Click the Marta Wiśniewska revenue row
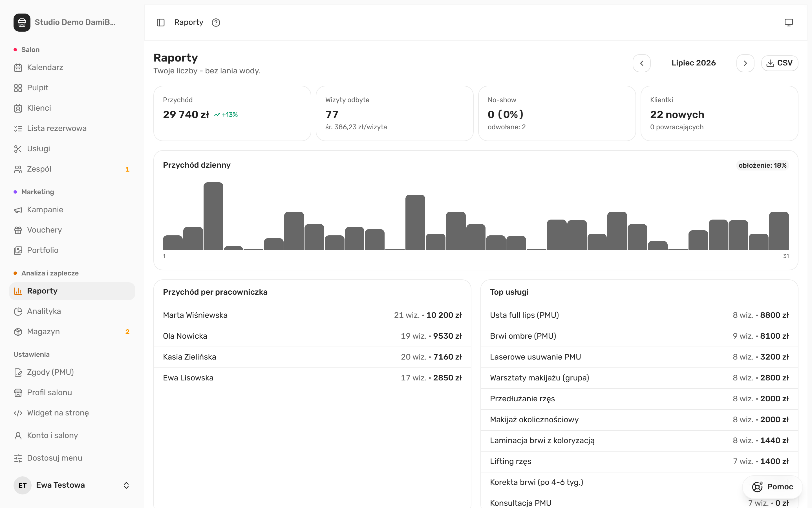The width and height of the screenshot is (812, 508). pyautogui.click(x=312, y=316)
